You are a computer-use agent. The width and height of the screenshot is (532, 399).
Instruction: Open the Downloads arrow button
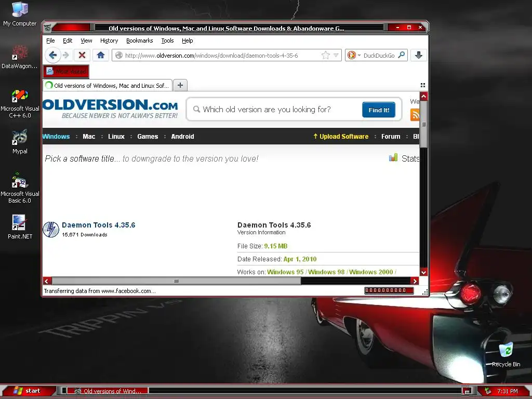click(418, 55)
